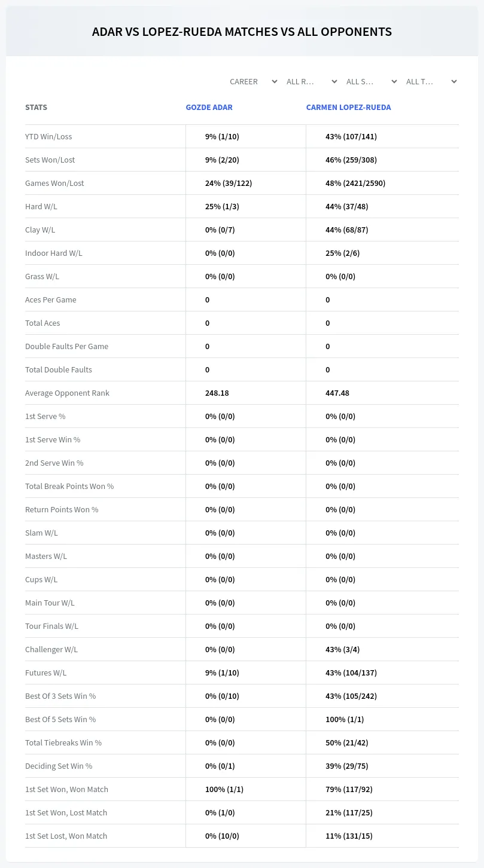The height and width of the screenshot is (868, 484).
Task: Select the Average Opponent Rank label
Action: tap(67, 393)
